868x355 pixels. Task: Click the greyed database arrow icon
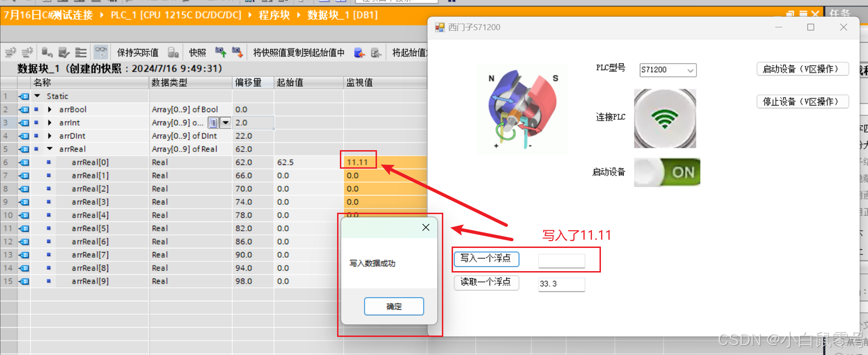pos(377,52)
